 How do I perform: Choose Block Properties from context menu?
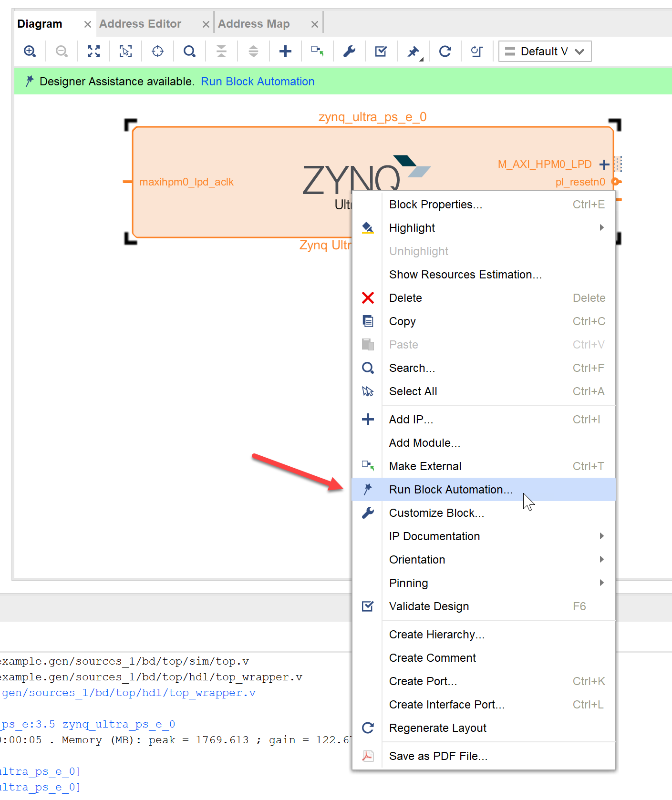484,205
